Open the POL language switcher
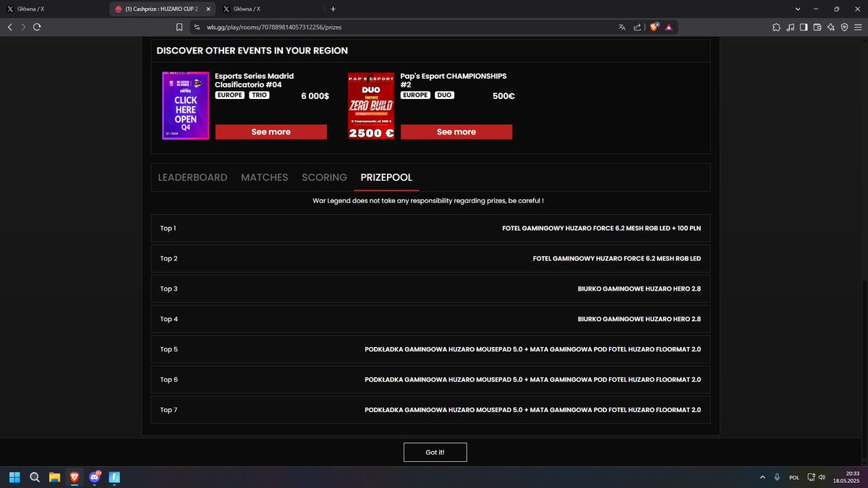The width and height of the screenshot is (868, 488). (794, 477)
